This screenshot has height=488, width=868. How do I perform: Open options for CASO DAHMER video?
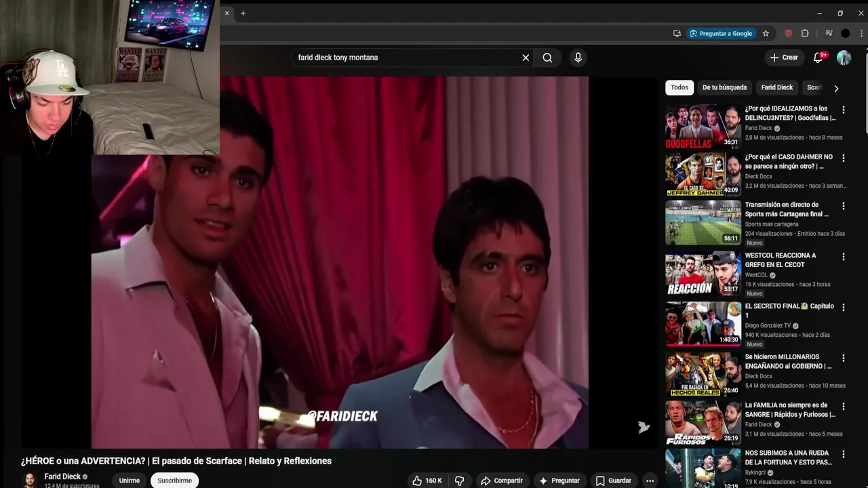(x=844, y=158)
